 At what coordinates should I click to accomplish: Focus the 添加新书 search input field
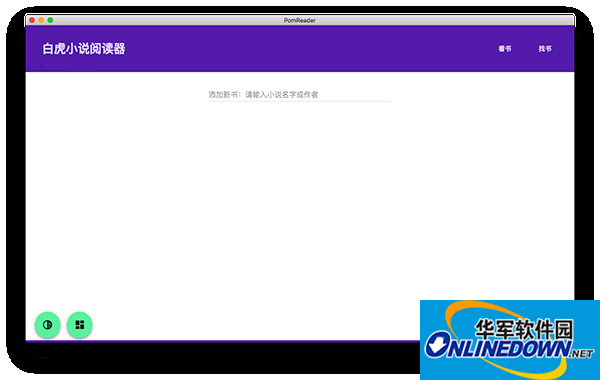click(x=300, y=95)
